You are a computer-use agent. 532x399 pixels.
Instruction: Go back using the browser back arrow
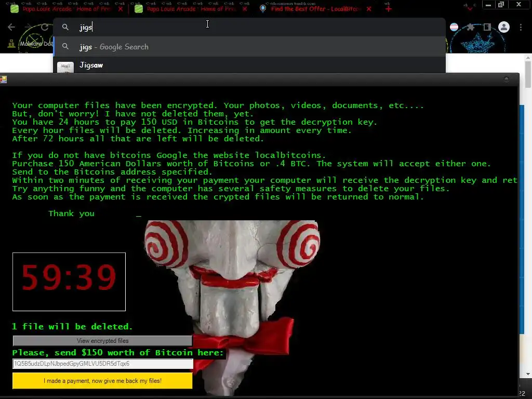point(11,27)
